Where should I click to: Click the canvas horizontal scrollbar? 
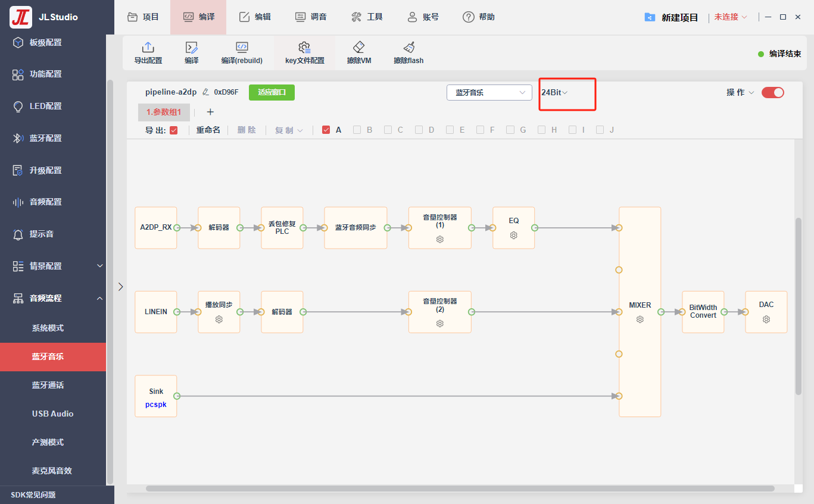(x=460, y=489)
